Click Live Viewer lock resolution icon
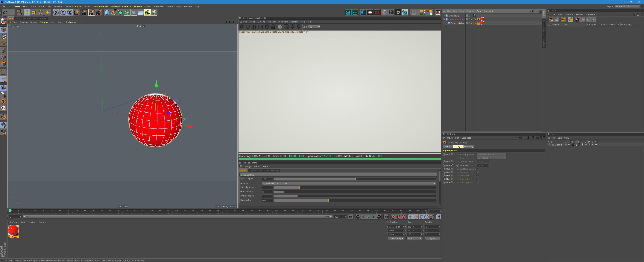This screenshot has height=262, width=644. pyautogui.click(x=273, y=27)
